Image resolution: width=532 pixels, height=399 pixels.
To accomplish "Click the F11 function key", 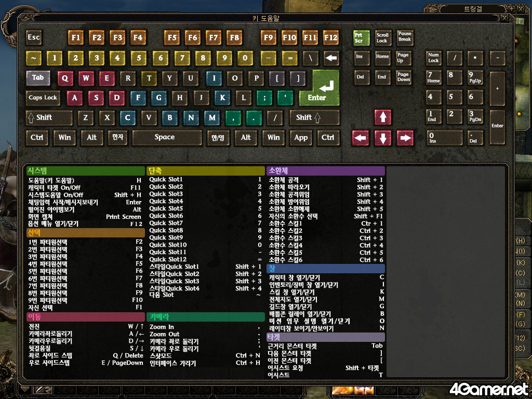I will click(x=310, y=37).
